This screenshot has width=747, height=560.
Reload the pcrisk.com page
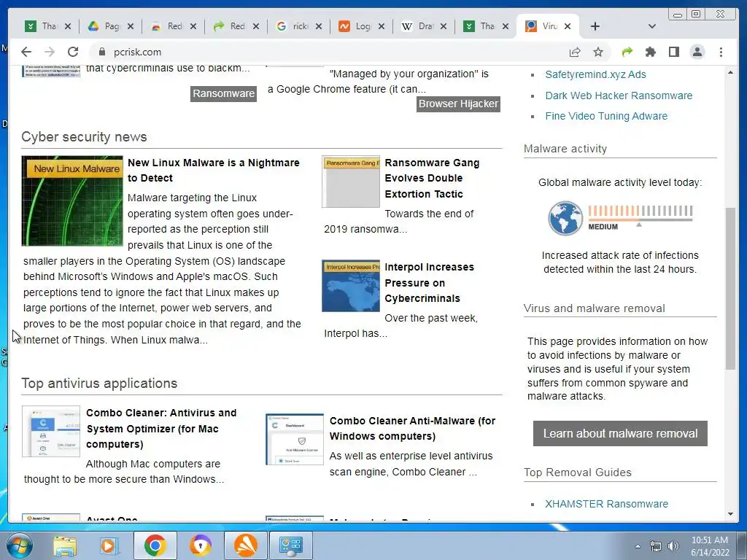(x=73, y=52)
